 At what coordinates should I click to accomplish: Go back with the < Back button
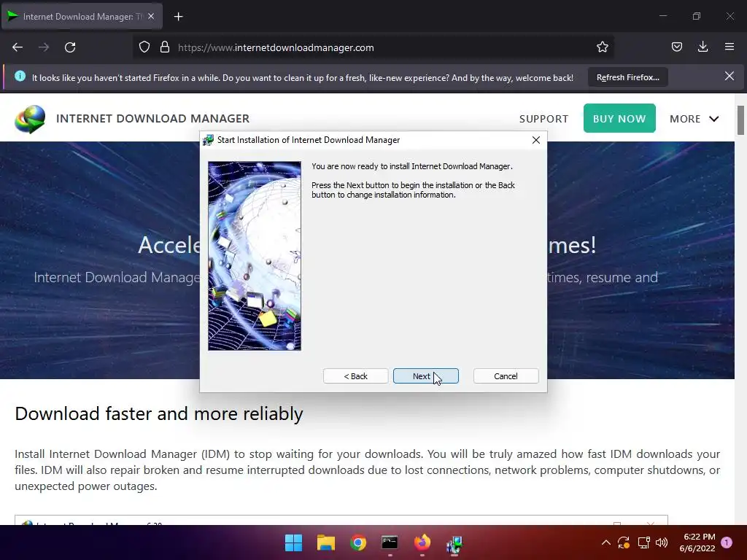(355, 376)
